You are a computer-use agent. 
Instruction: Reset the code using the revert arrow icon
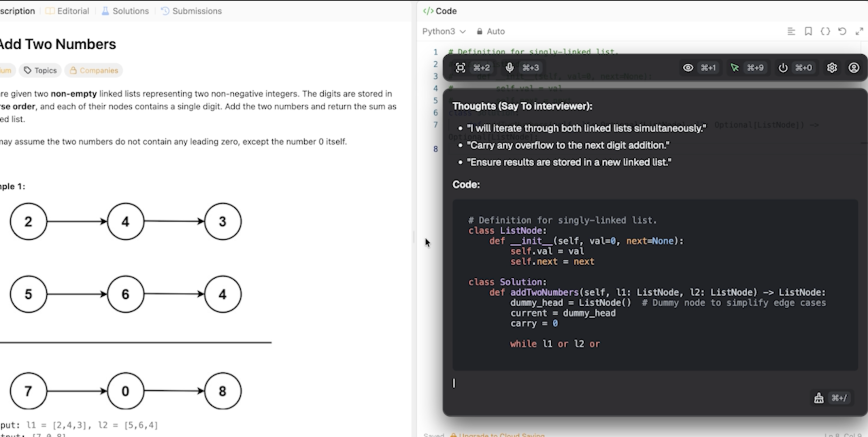pos(842,31)
